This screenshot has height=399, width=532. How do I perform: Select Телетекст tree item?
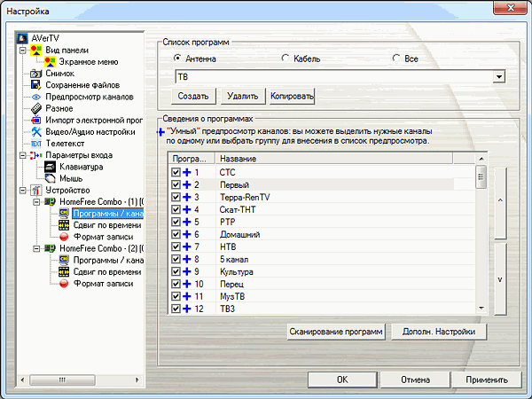(65, 144)
